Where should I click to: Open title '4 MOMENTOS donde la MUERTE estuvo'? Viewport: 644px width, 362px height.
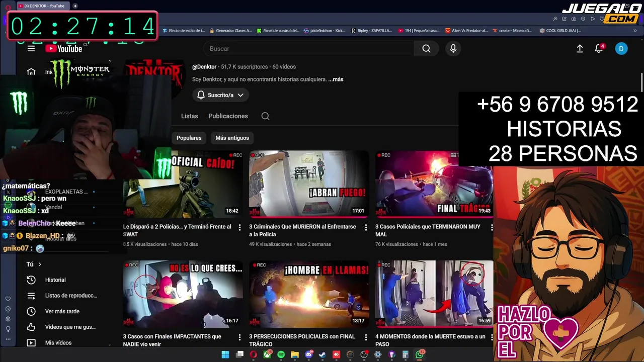(x=430, y=340)
